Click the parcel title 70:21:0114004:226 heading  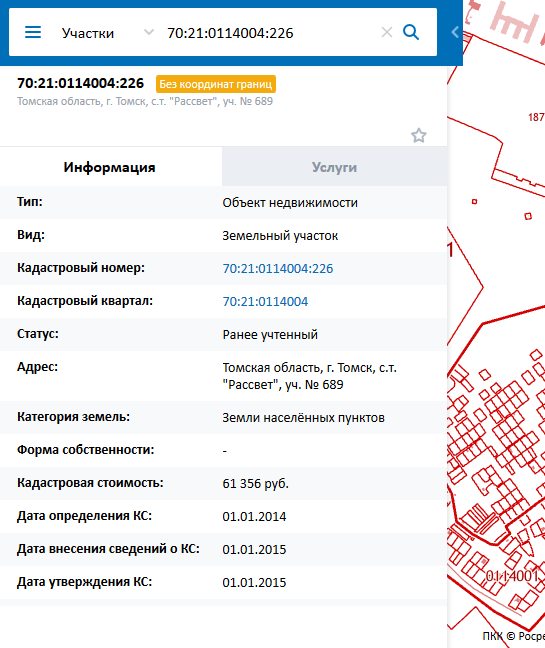pyautogui.click(x=81, y=83)
